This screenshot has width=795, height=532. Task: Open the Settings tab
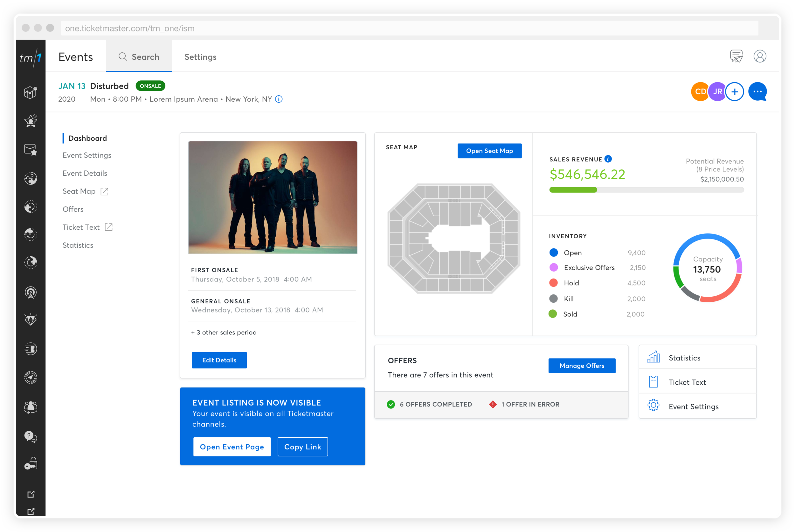pos(200,57)
